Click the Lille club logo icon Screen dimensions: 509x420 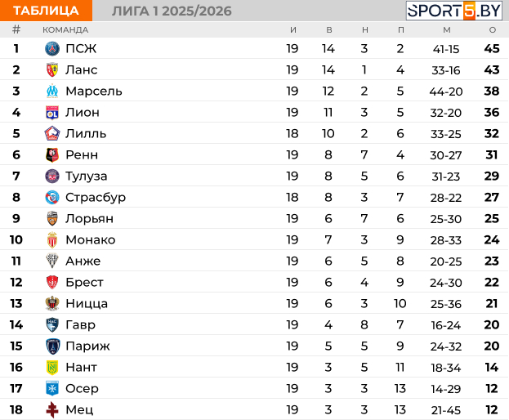tap(52, 133)
